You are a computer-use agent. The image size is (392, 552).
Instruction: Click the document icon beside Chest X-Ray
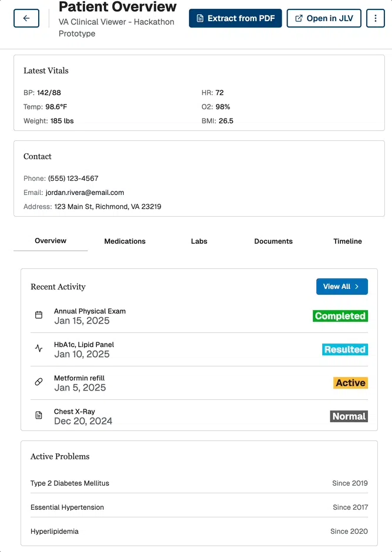[39, 416]
